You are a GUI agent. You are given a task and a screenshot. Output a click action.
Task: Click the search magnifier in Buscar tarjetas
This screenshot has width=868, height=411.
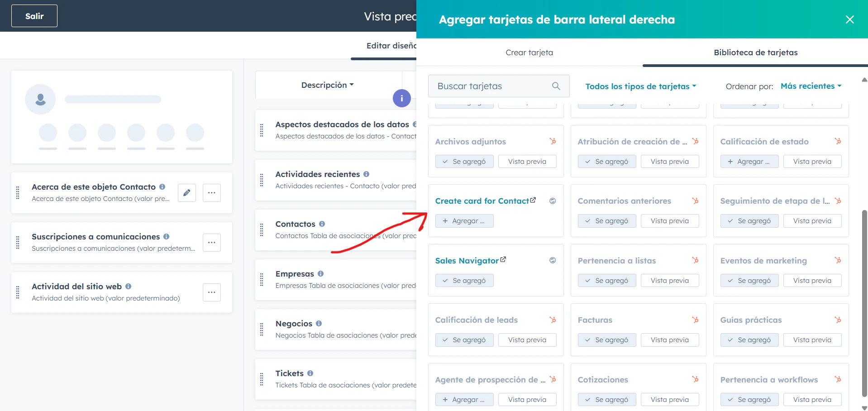(556, 86)
